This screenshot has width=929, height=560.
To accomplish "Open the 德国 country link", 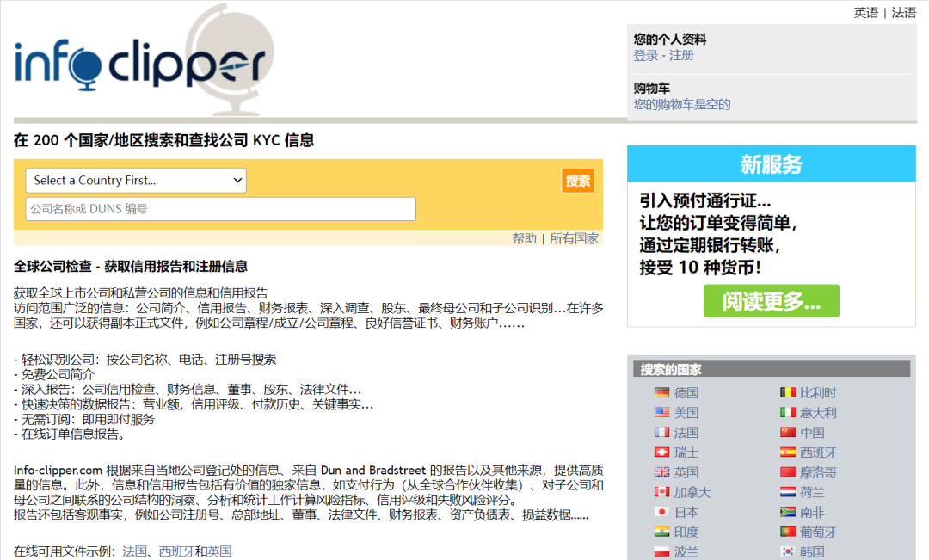I will (686, 393).
